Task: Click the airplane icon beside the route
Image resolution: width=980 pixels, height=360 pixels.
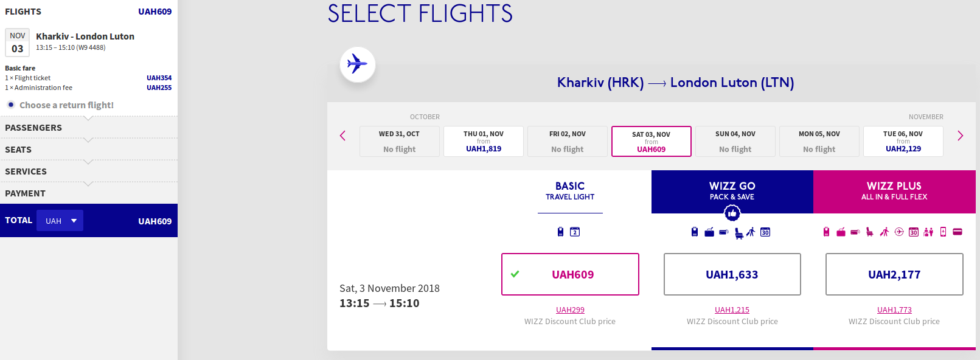Action: point(358,64)
